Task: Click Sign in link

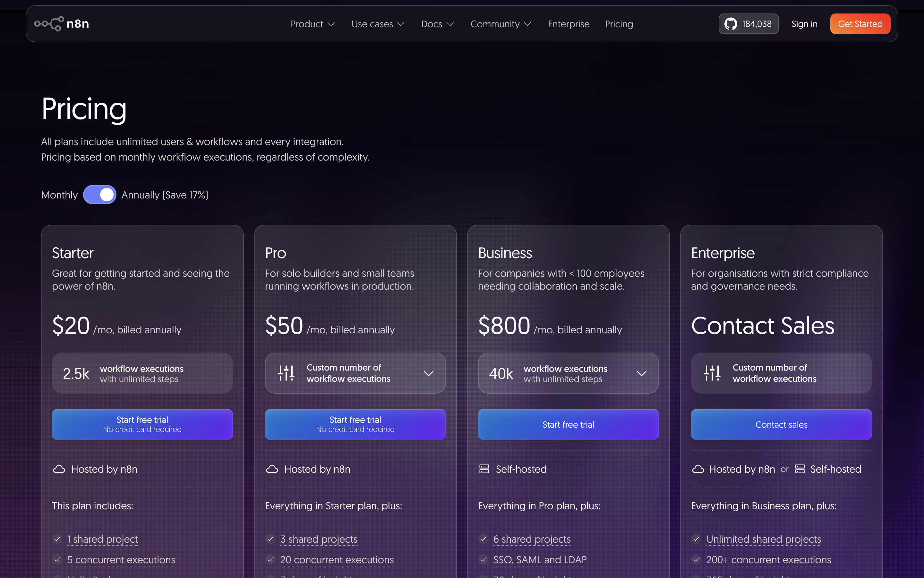Action: tap(804, 24)
